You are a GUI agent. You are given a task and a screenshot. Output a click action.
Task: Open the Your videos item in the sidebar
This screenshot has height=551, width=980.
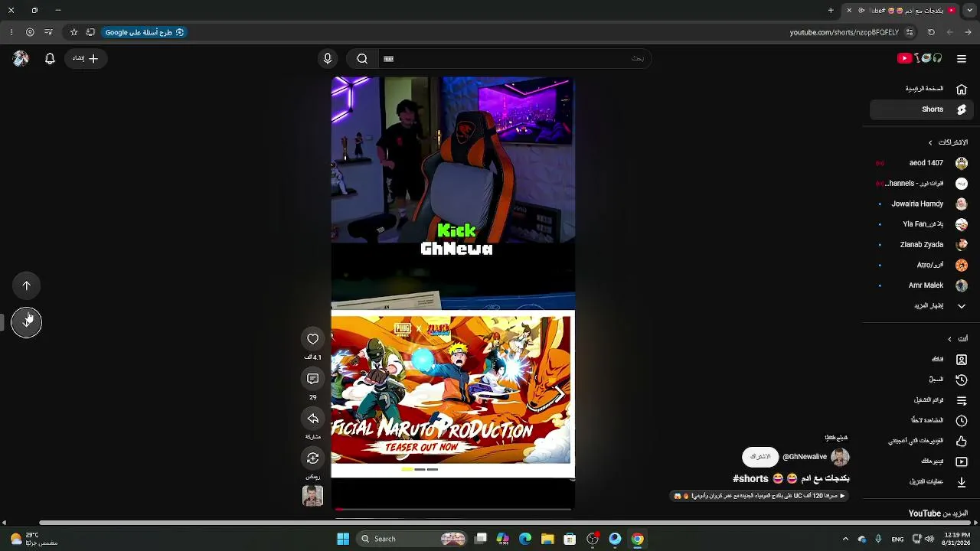922,461
